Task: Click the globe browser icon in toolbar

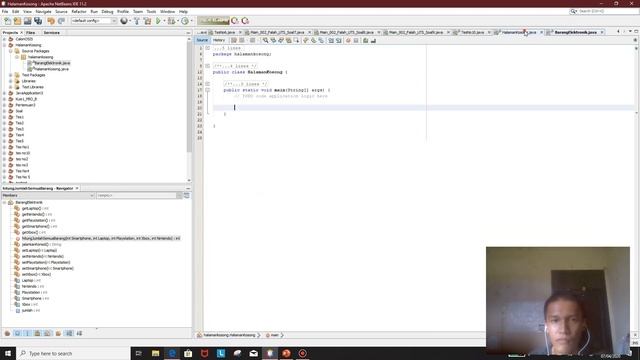Action: (x=124, y=21)
